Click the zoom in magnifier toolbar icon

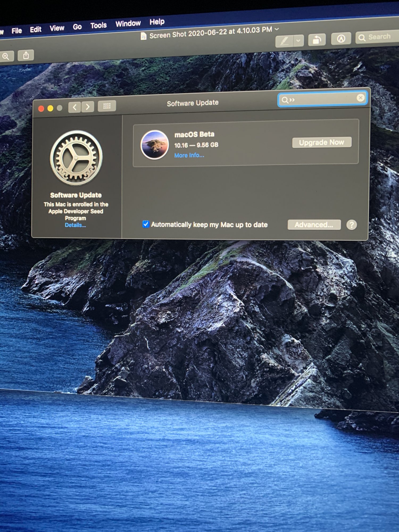(6, 56)
